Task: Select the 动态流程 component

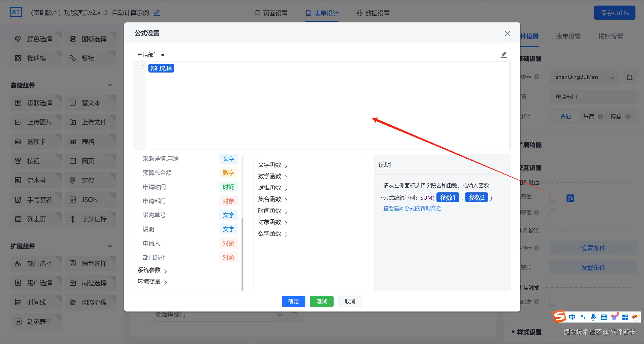Action: pyautogui.click(x=91, y=302)
